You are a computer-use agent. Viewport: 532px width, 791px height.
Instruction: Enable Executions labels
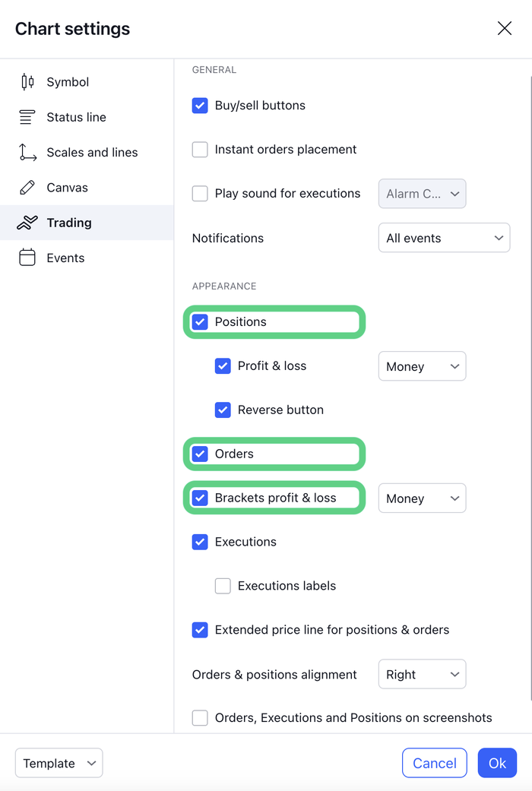click(223, 586)
